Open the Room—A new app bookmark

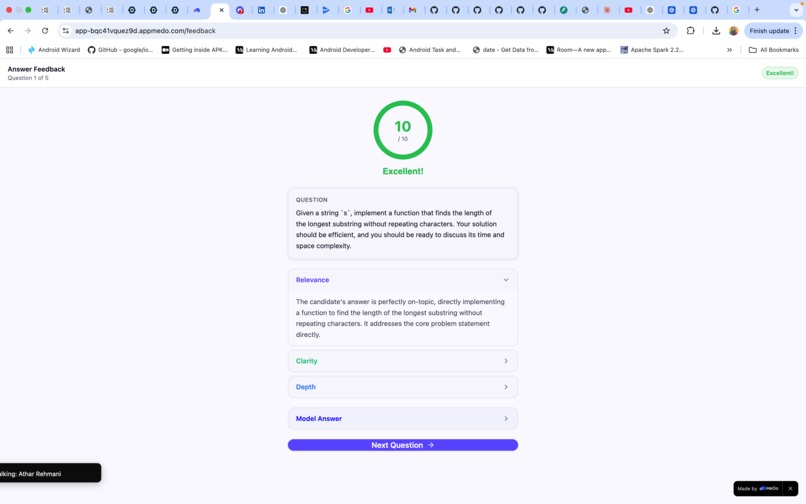(x=579, y=50)
